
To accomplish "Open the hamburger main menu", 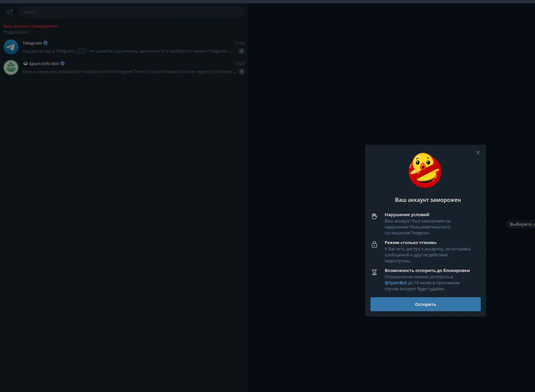I will point(9,12).
